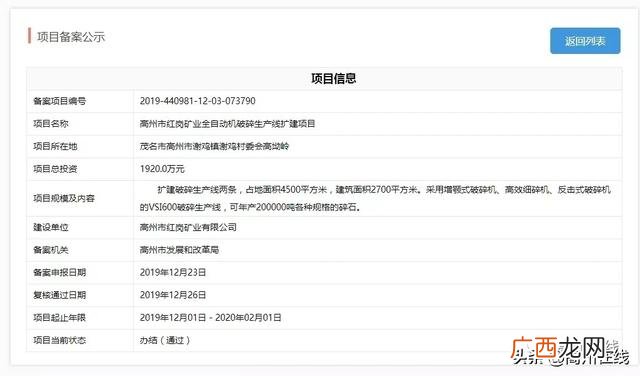Select the 项目名称 label
Viewport: 640px width, 376px height.
(x=51, y=124)
